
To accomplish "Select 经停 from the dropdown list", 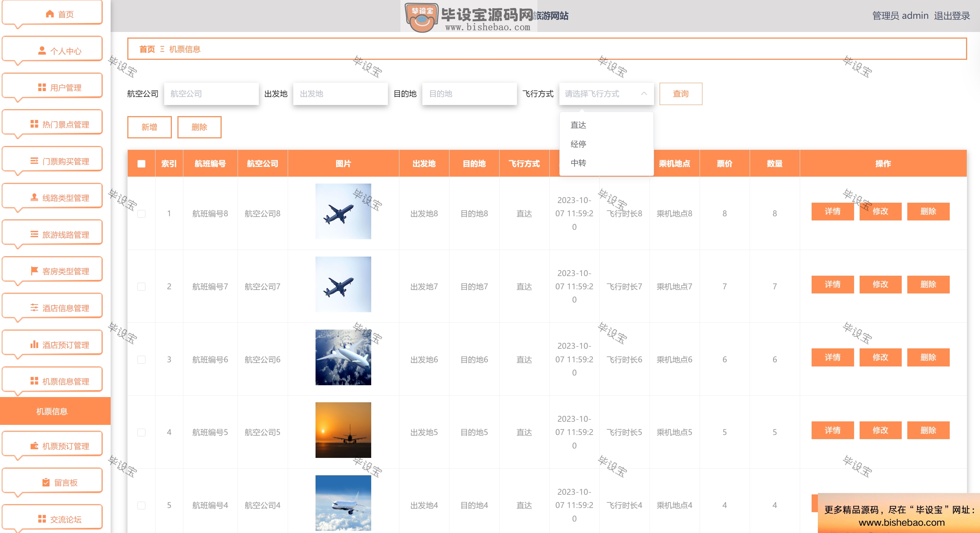I will 606,144.
